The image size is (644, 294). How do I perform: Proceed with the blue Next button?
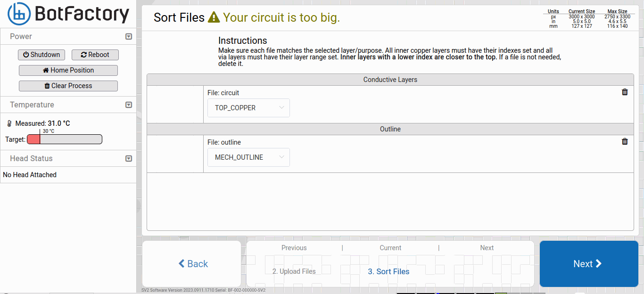pyautogui.click(x=588, y=264)
